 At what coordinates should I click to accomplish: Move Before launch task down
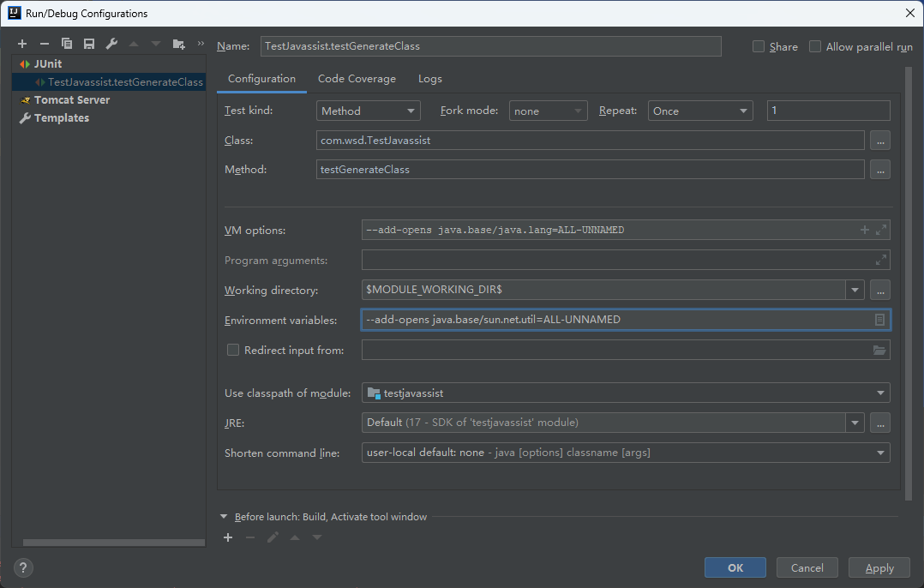(317, 537)
